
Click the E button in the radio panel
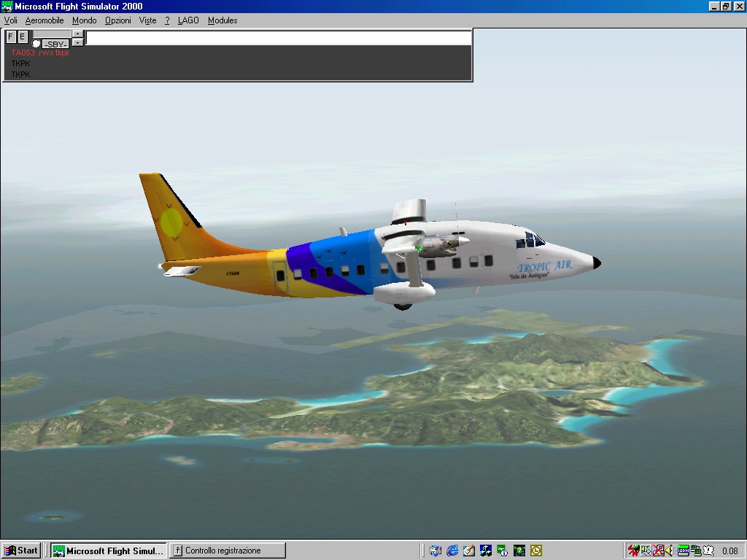pyautogui.click(x=23, y=36)
